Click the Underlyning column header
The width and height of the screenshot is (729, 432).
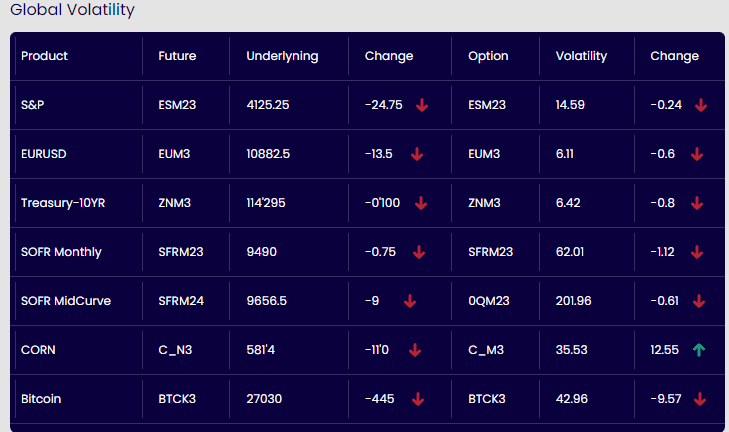(x=282, y=56)
